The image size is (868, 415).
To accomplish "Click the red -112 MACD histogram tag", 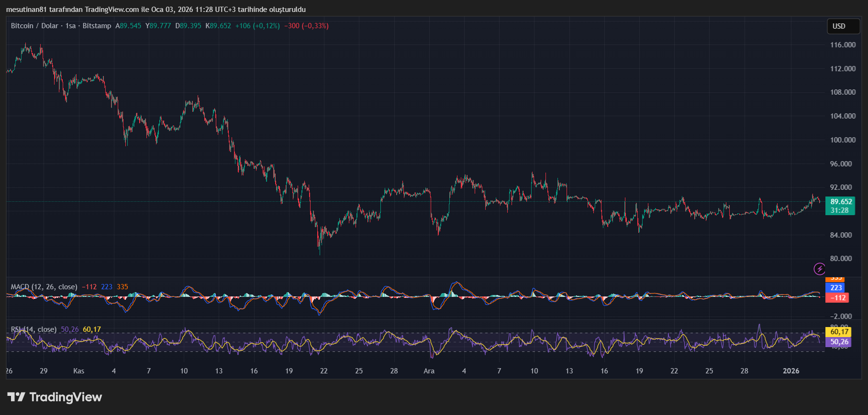I will click(x=837, y=298).
